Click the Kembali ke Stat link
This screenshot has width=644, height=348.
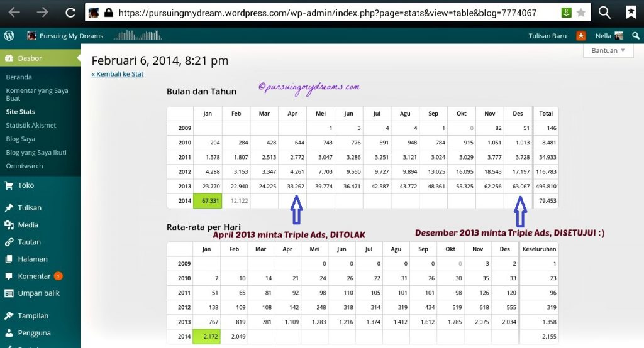click(x=118, y=74)
